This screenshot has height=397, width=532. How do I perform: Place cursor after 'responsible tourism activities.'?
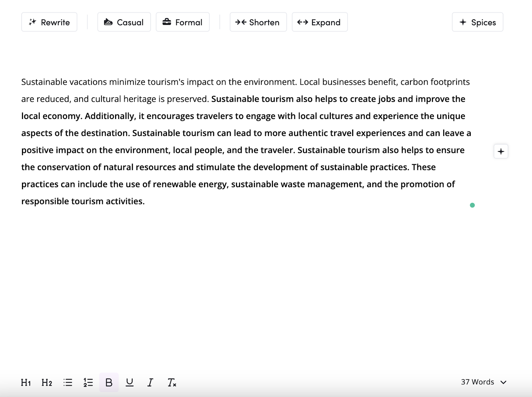point(145,201)
